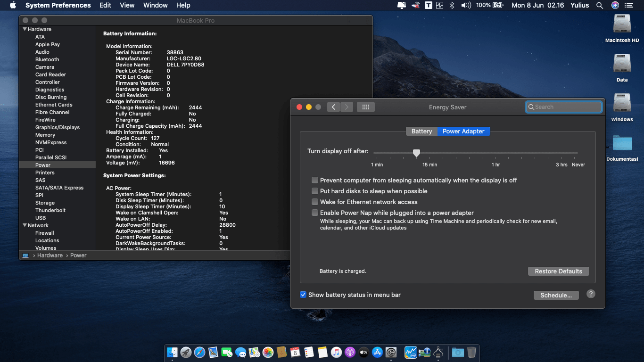
Task: Enable Wake for Ethernet network access
Action: tap(315, 202)
